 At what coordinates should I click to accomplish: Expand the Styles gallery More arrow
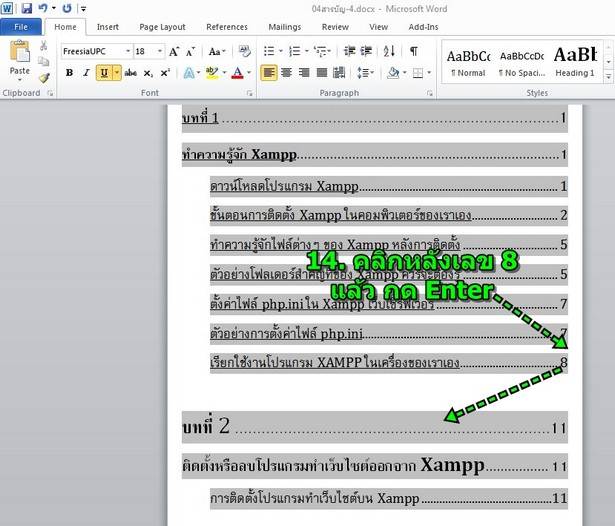click(x=608, y=76)
